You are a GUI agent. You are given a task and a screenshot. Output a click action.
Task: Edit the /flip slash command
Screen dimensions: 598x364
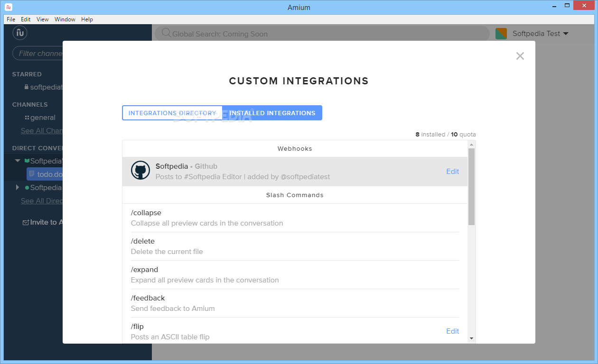(x=452, y=331)
